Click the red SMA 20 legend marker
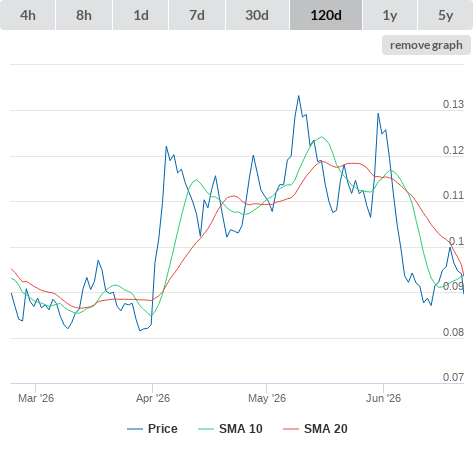Image resolution: width=474 pixels, height=455 pixels. point(291,429)
